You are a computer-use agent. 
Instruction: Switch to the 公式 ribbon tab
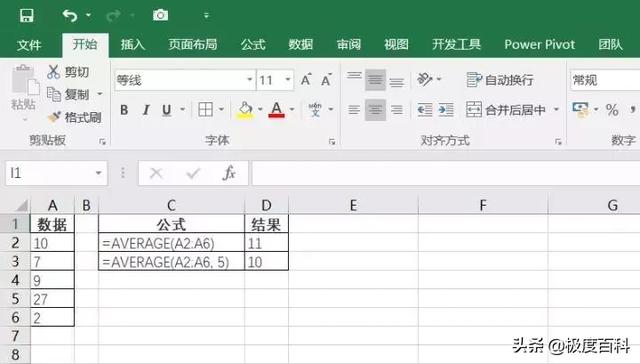(x=253, y=44)
